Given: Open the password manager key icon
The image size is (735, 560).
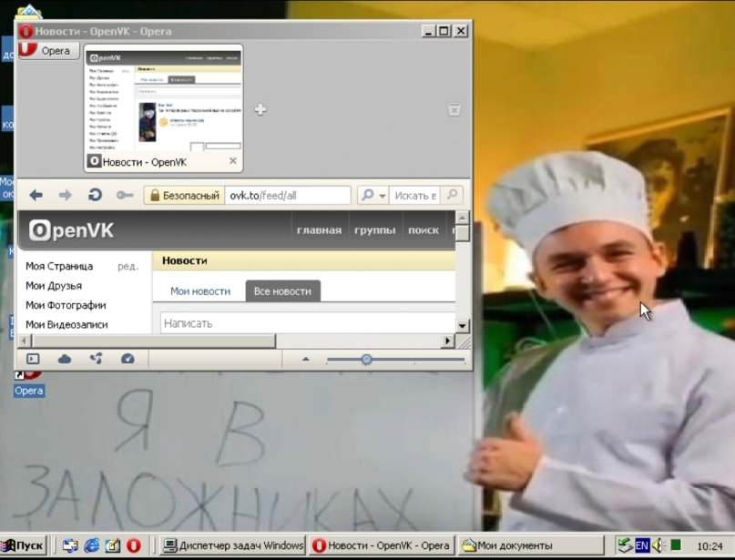Looking at the screenshot, I should [x=125, y=195].
